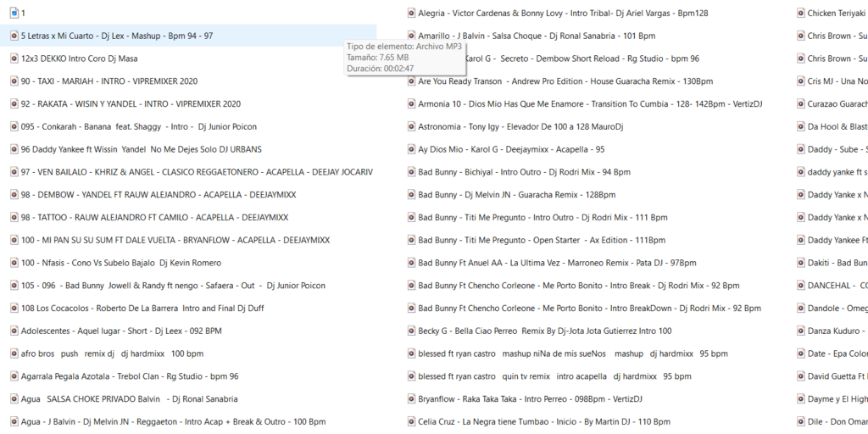Click the icon next to 'Are You Ready Transon'
868x434 pixels.
point(411,81)
